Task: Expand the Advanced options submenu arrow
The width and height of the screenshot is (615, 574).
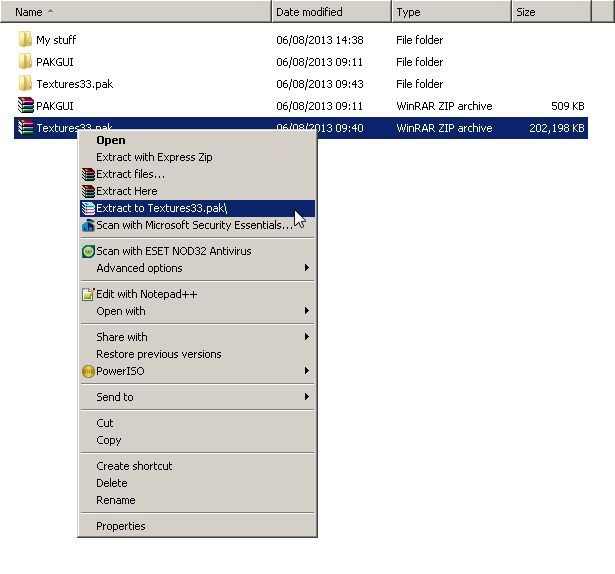Action: click(307, 268)
